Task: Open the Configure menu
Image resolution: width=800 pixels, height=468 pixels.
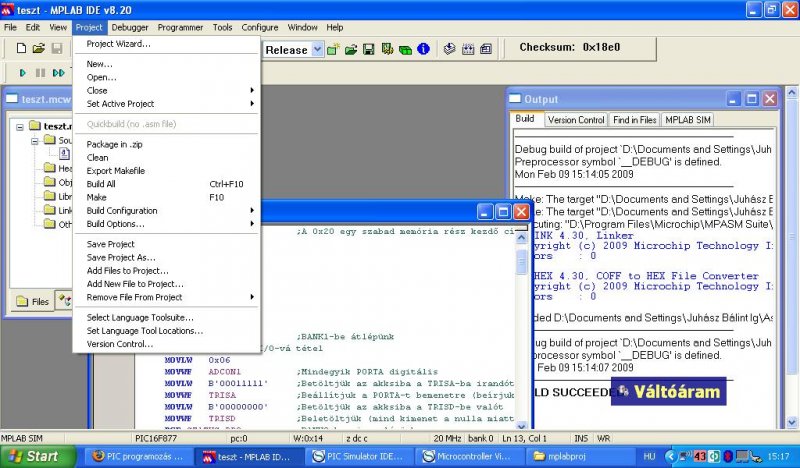Action: (260, 28)
